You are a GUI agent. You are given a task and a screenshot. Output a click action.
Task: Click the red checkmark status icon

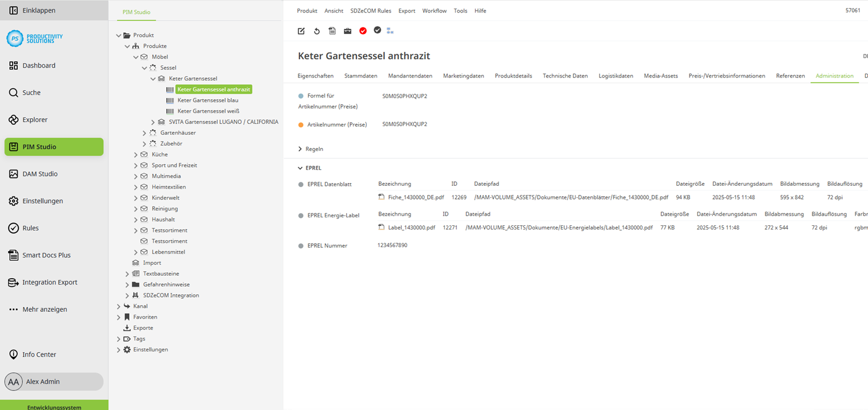[363, 31]
